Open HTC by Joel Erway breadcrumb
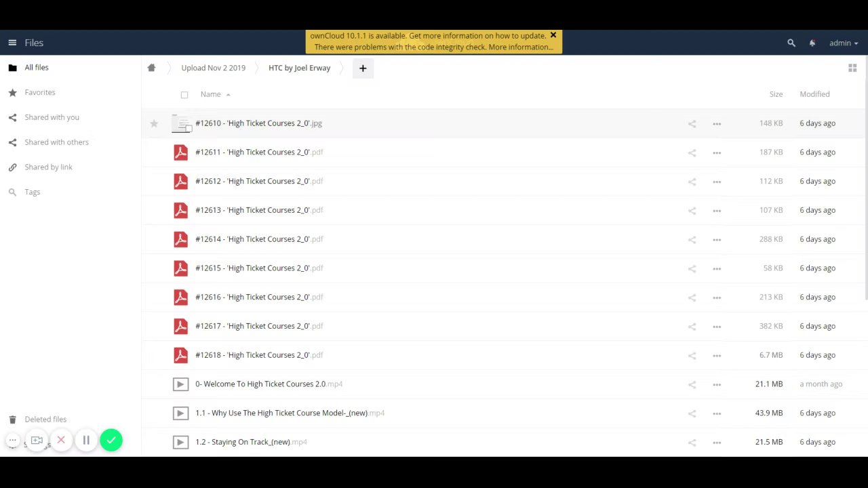 click(x=299, y=68)
